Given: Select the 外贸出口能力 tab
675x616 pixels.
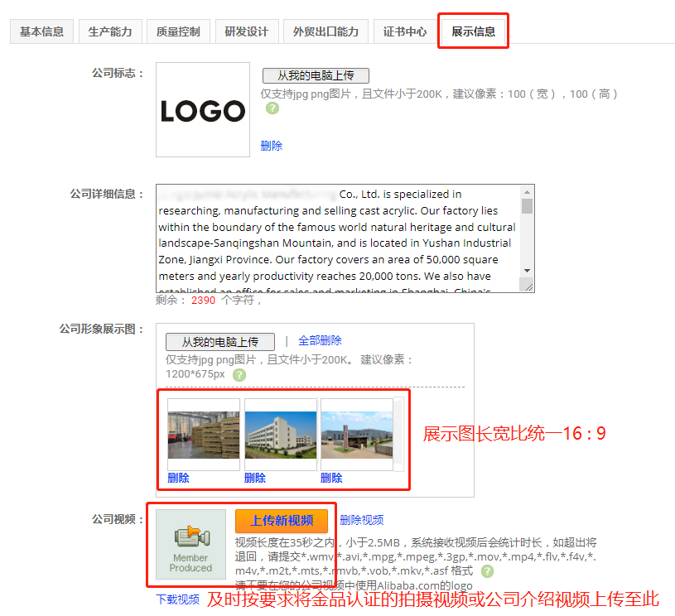Looking at the screenshot, I should point(325,31).
